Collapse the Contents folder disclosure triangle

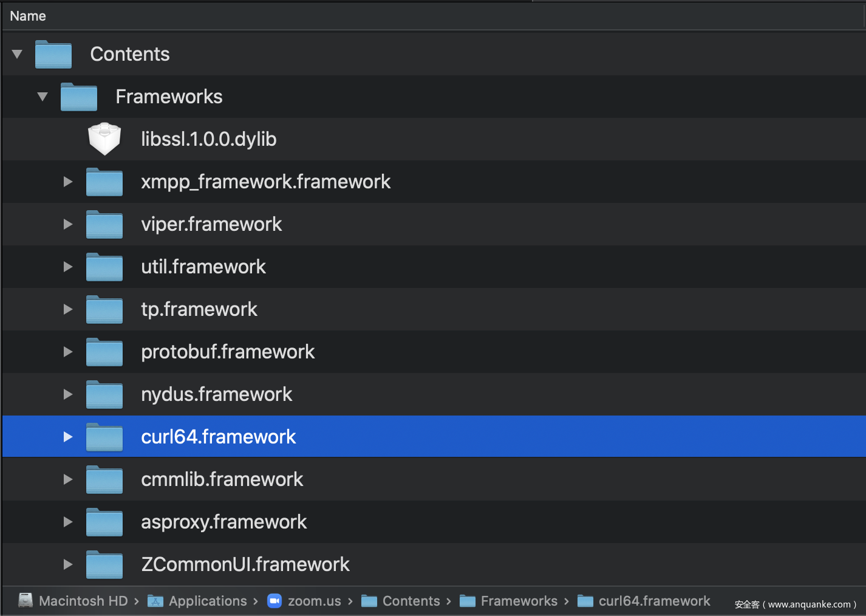click(17, 54)
